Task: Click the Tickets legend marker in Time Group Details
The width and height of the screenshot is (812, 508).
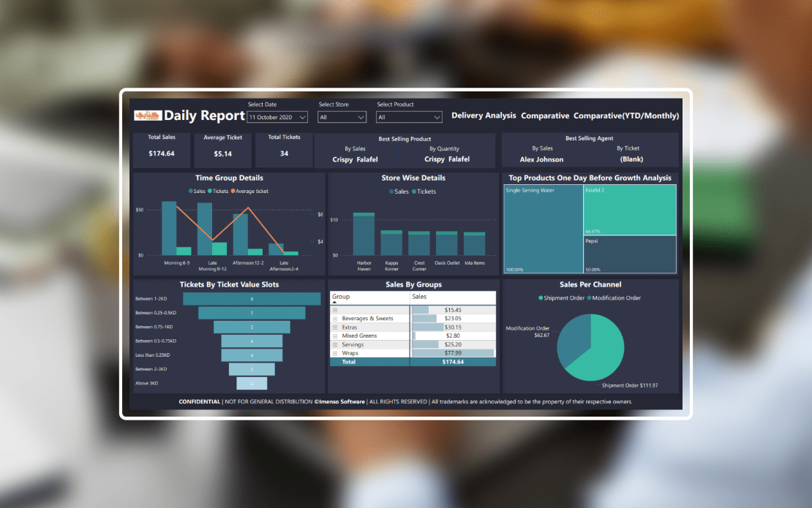Action: [x=211, y=191]
